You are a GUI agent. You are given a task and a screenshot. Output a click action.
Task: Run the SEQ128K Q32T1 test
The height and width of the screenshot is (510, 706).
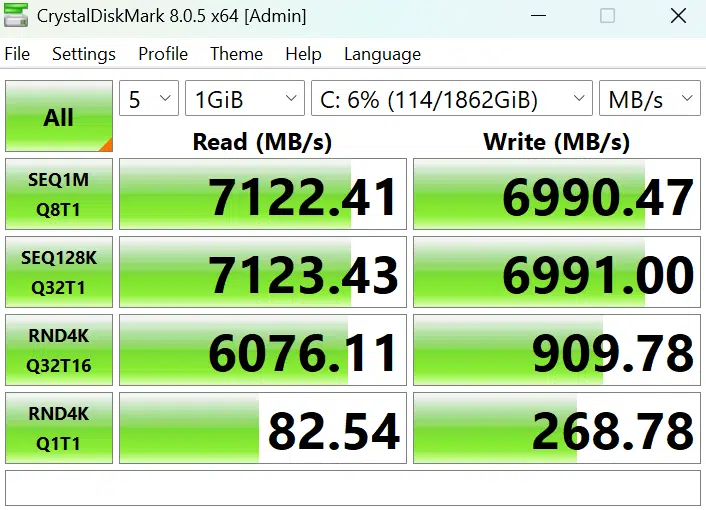[x=59, y=272]
